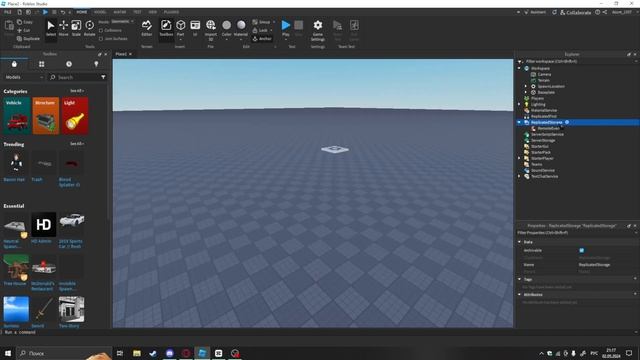Expand the SpawnLocation node
640x360 pixels.
point(526,87)
